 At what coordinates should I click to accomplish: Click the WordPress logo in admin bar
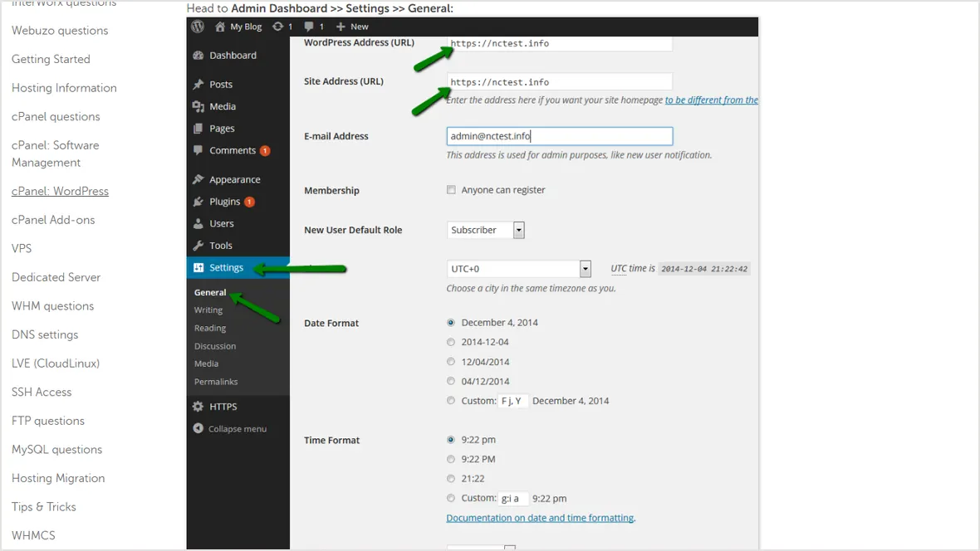(x=198, y=27)
